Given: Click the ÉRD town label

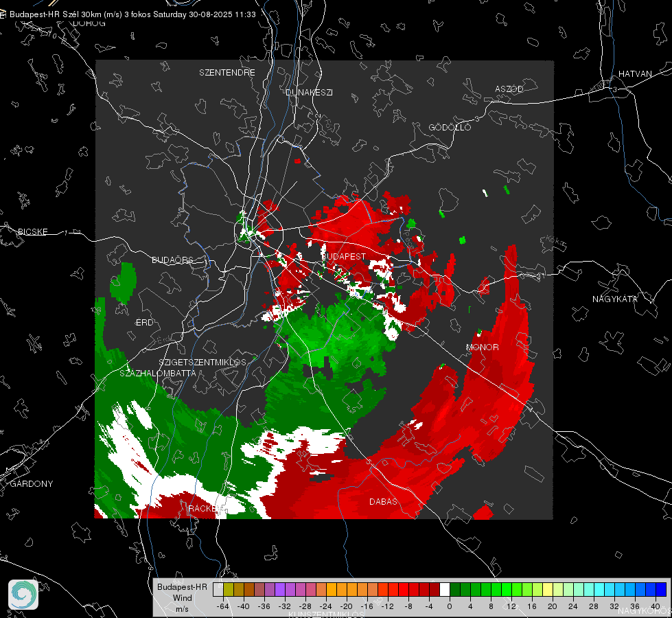Looking at the screenshot, I should click(x=144, y=323).
